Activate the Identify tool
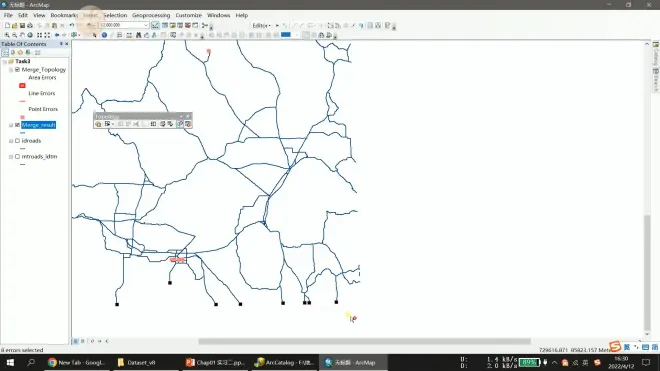The image size is (660, 371). [x=104, y=35]
